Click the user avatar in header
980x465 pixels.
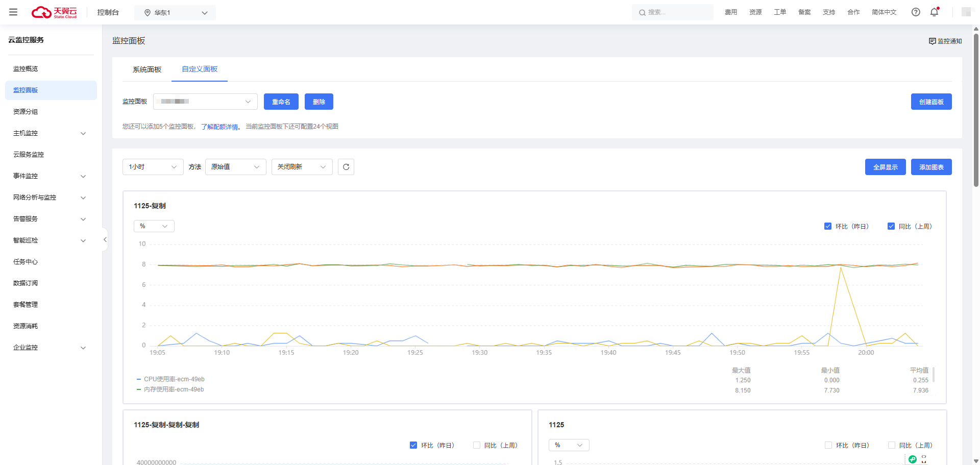coord(966,12)
